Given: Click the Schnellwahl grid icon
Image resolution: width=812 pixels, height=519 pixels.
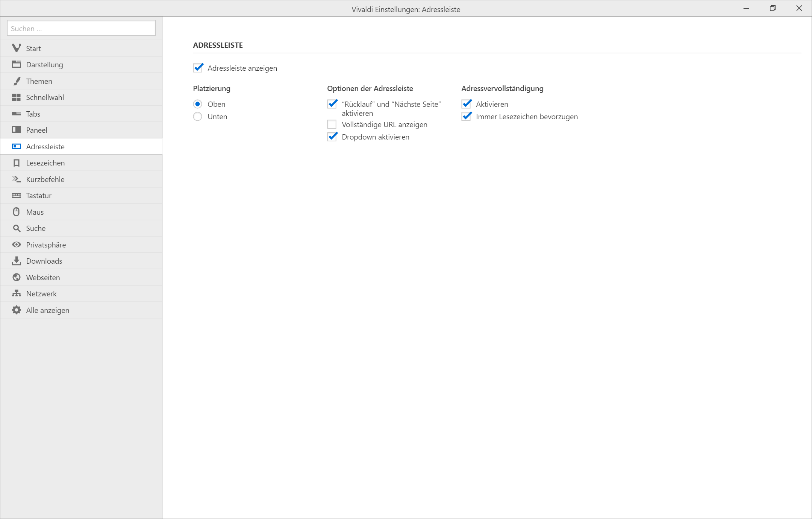Looking at the screenshot, I should (16, 97).
